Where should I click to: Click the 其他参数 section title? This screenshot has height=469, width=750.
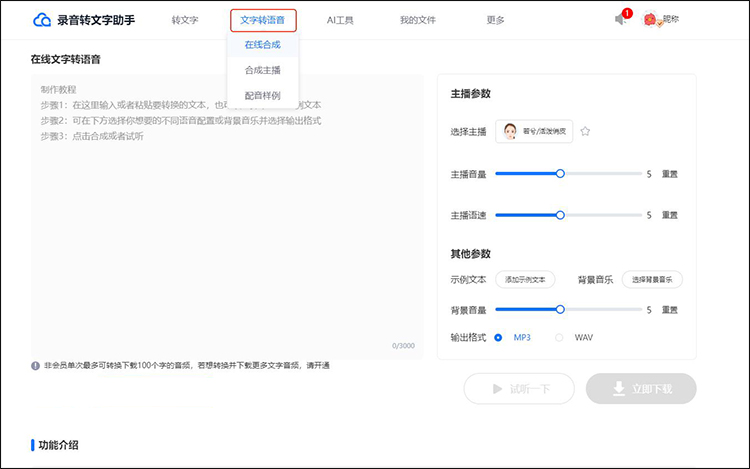(471, 254)
